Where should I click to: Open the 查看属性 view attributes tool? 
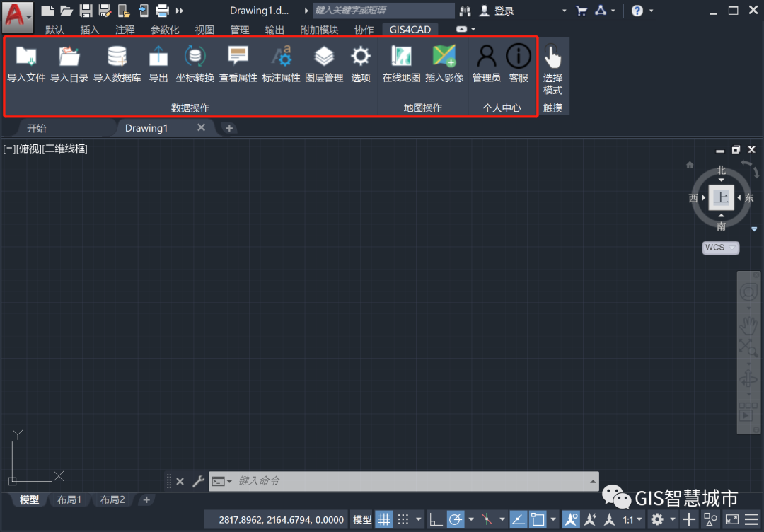pyautogui.click(x=238, y=64)
